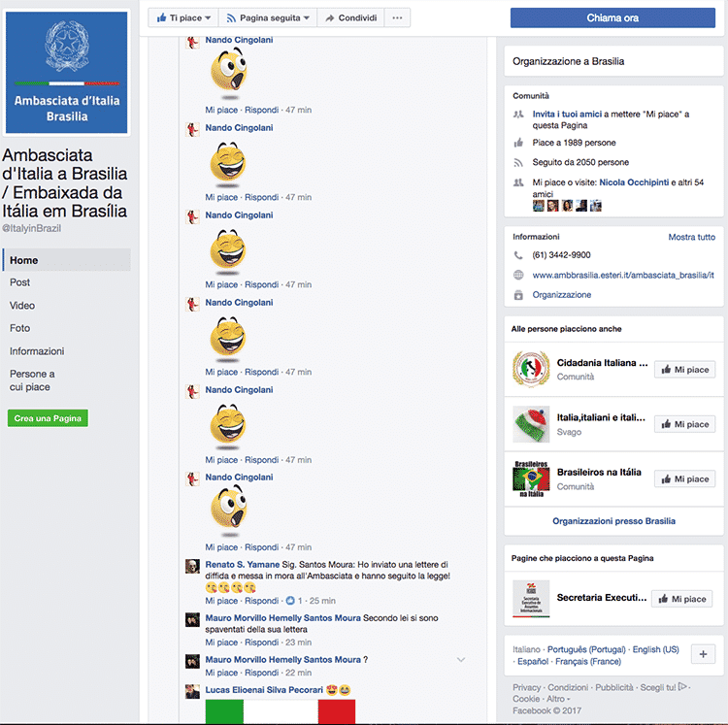Select Home in the left sidebar

tap(66, 260)
